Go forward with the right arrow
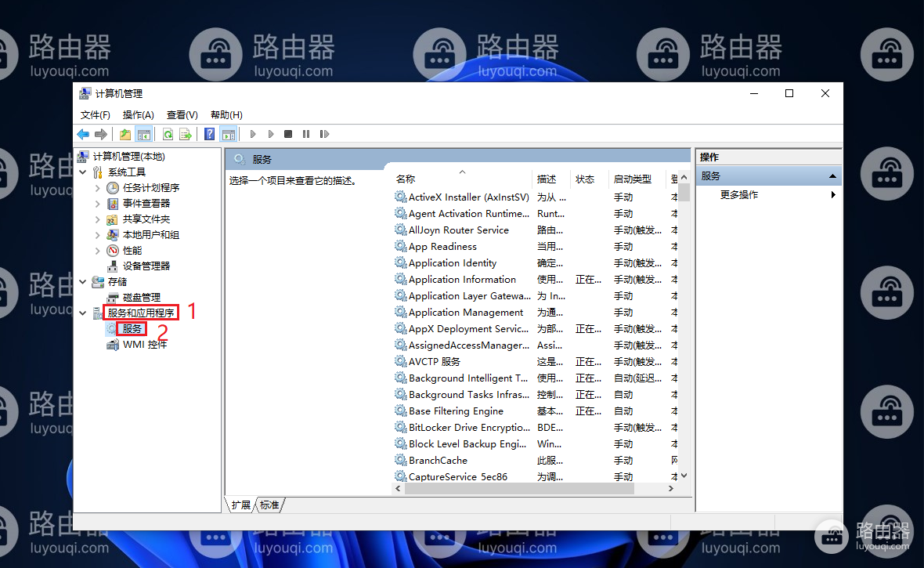 pyautogui.click(x=101, y=135)
